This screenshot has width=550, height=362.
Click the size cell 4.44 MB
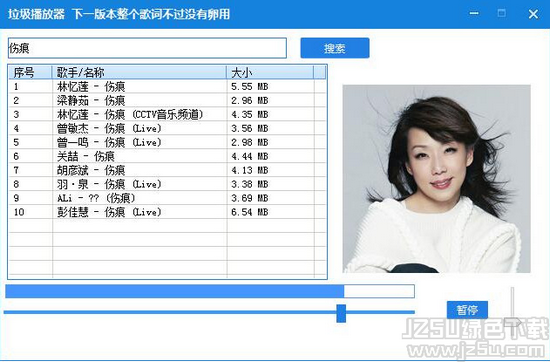pos(249,156)
